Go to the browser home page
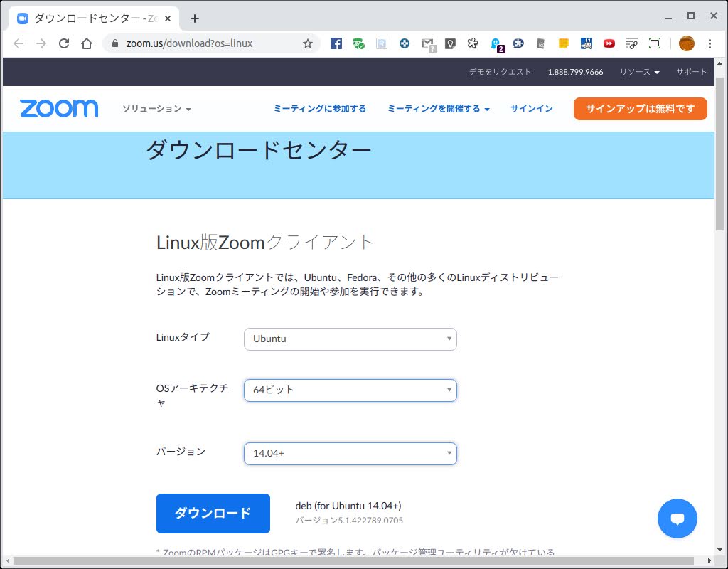 pos(86,43)
